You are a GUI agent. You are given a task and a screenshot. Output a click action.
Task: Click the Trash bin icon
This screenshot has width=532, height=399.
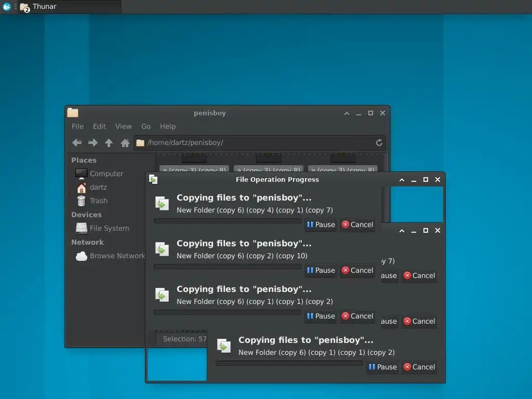pyautogui.click(x=81, y=201)
